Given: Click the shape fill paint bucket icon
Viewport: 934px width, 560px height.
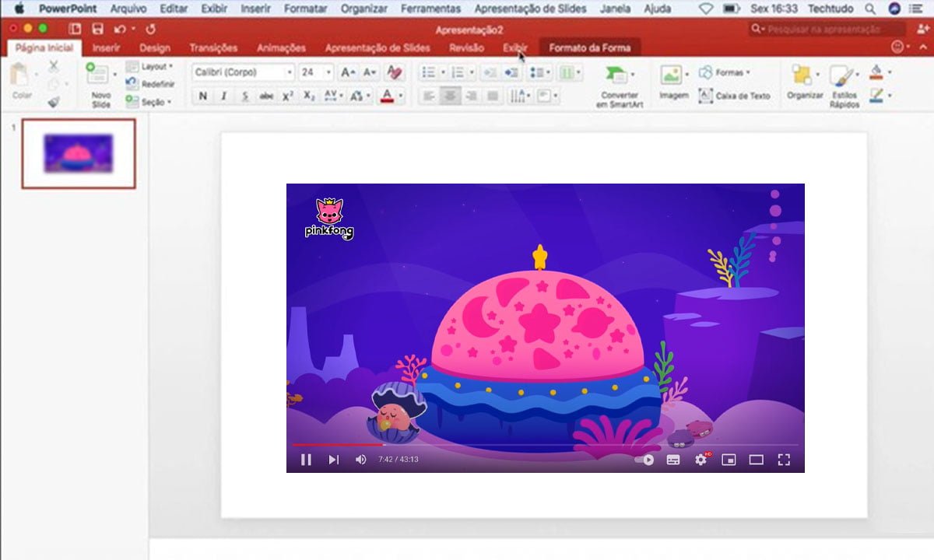Looking at the screenshot, I should (x=876, y=72).
